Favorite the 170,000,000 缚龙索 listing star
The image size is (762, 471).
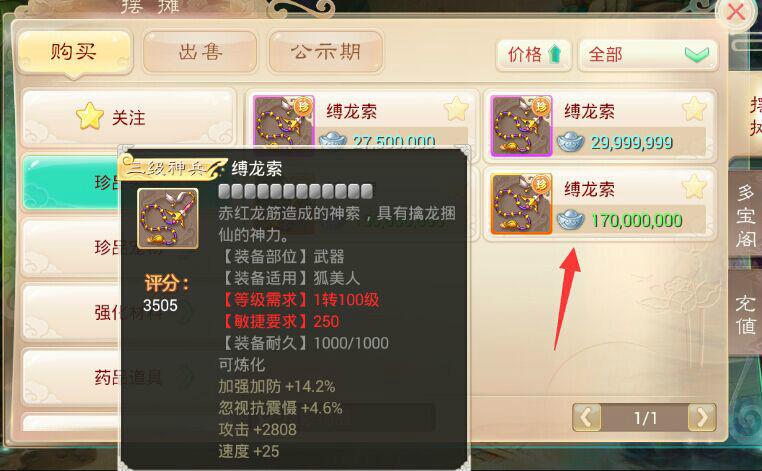coord(693,187)
